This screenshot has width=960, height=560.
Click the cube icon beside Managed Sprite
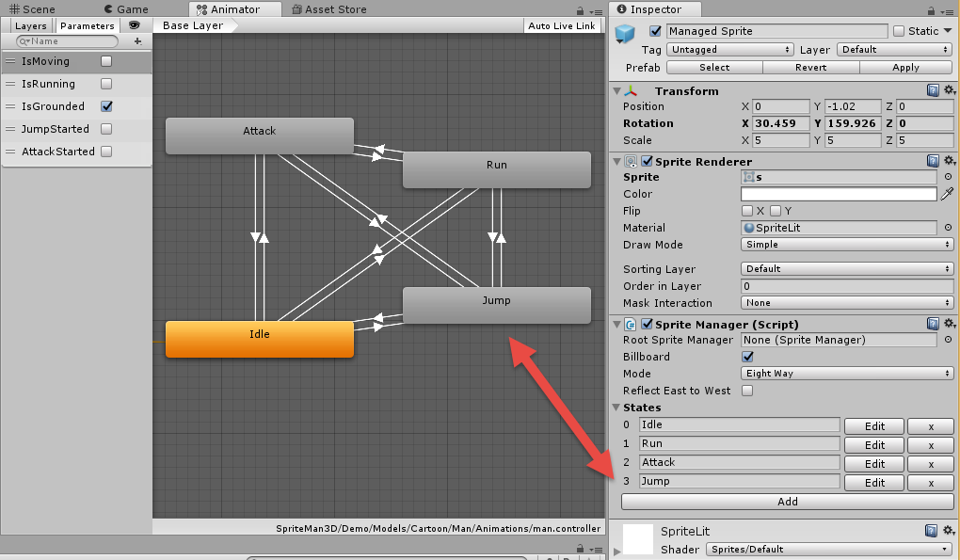coord(624,30)
